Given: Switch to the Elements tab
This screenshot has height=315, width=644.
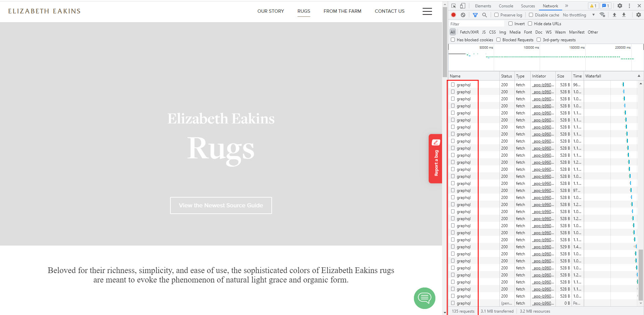Looking at the screenshot, I should pos(483,6).
